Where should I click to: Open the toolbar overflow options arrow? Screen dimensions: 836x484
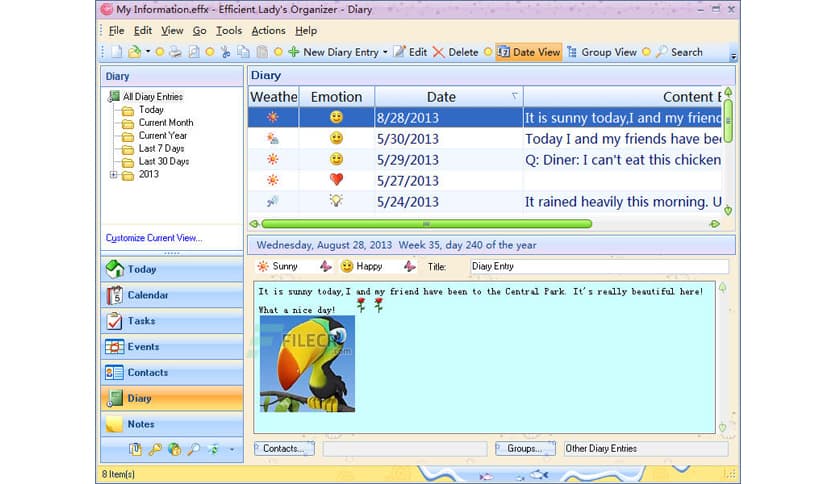(733, 56)
